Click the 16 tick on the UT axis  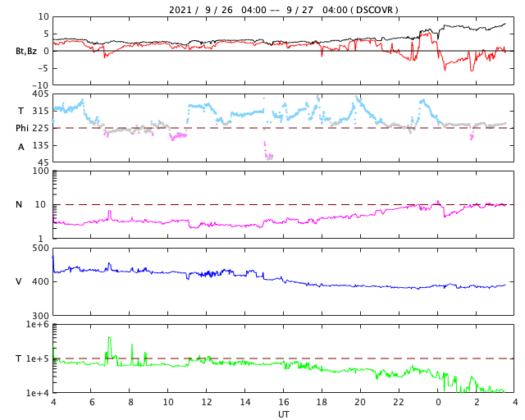[x=284, y=402]
